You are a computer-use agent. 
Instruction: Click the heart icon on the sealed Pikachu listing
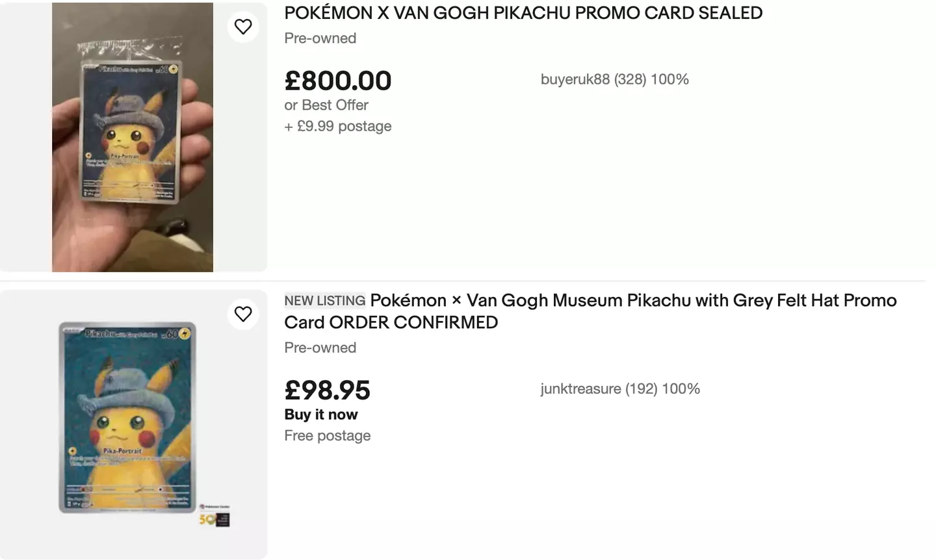[x=243, y=27]
